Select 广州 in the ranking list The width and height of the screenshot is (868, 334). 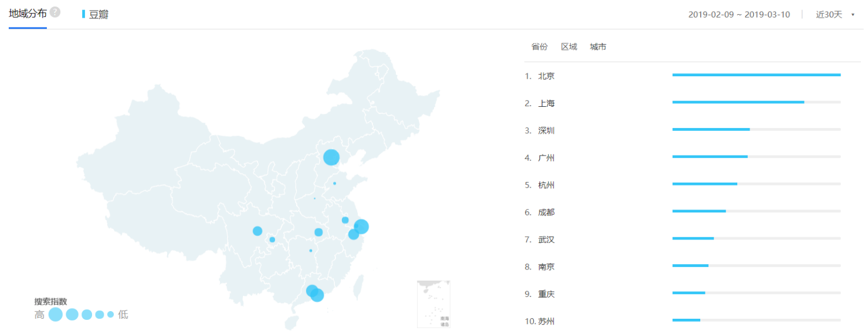(x=546, y=158)
